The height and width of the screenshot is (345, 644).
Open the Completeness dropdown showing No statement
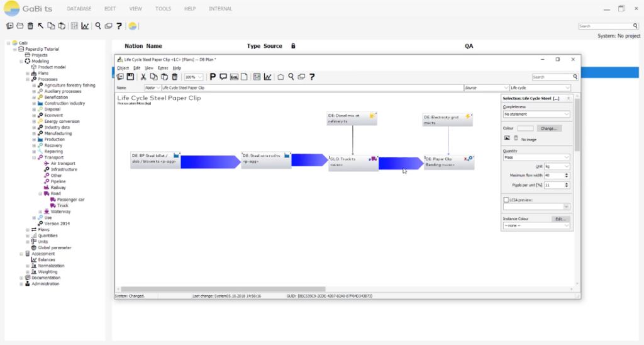(536, 115)
